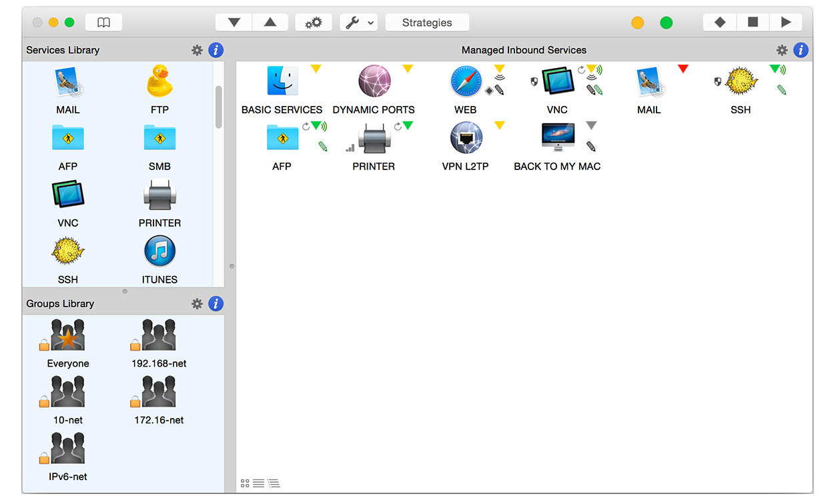Click the play triangle toolbar button
The width and height of the screenshot is (834, 504).
pyautogui.click(x=786, y=23)
